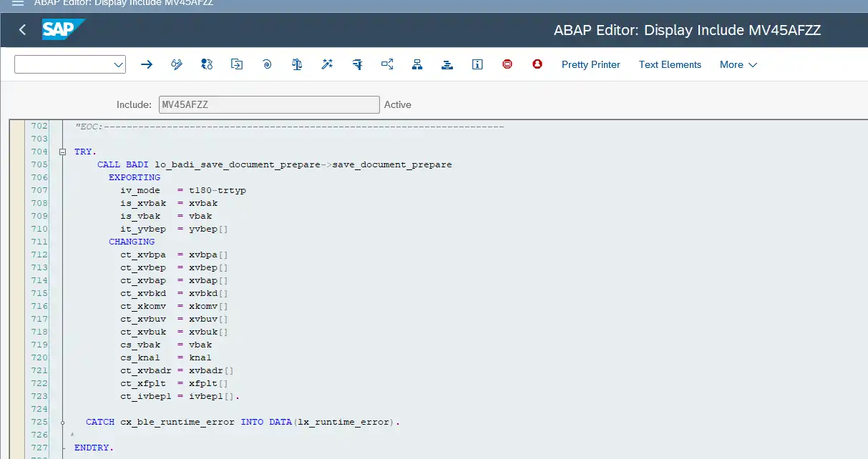Open the object hierarchy display icon
The height and width of the screenshot is (459, 868).
point(417,64)
